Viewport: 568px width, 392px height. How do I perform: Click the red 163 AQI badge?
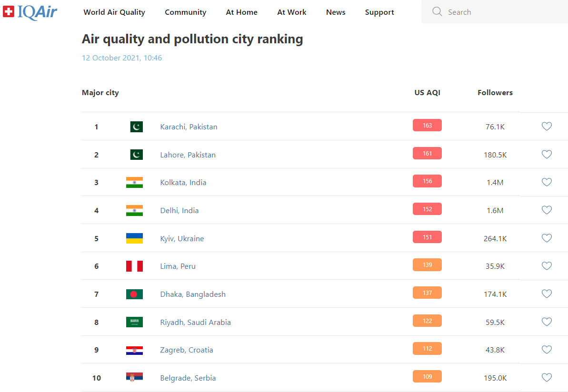coord(427,125)
